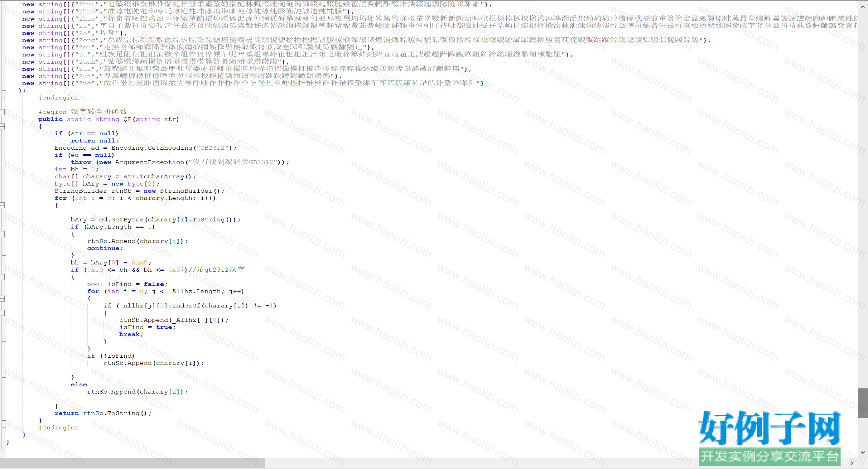Click the '//是gb2312汉字' comment

coord(217,269)
